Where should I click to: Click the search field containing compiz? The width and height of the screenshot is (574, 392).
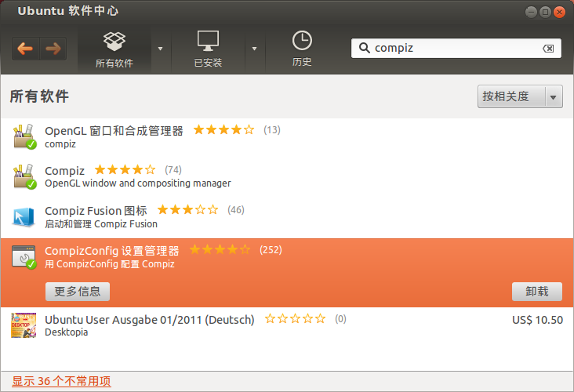(456, 48)
